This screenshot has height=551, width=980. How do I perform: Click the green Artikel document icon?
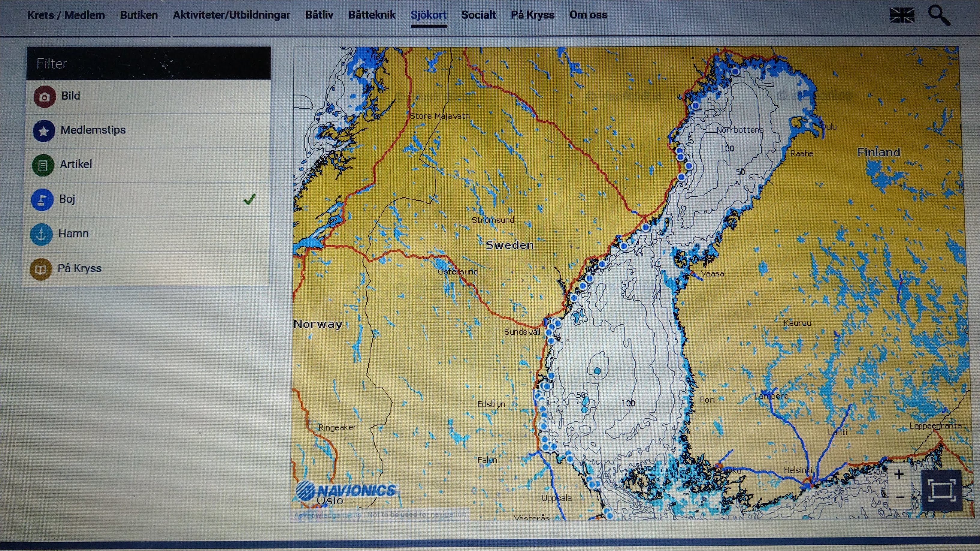pyautogui.click(x=43, y=165)
